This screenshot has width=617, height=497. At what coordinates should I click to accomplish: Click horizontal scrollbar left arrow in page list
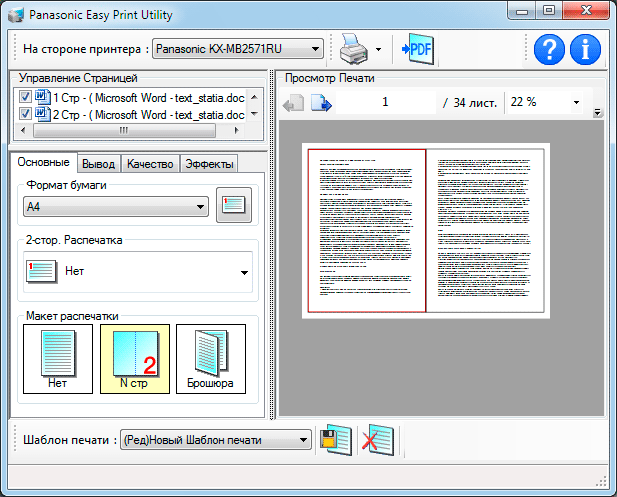tap(23, 130)
